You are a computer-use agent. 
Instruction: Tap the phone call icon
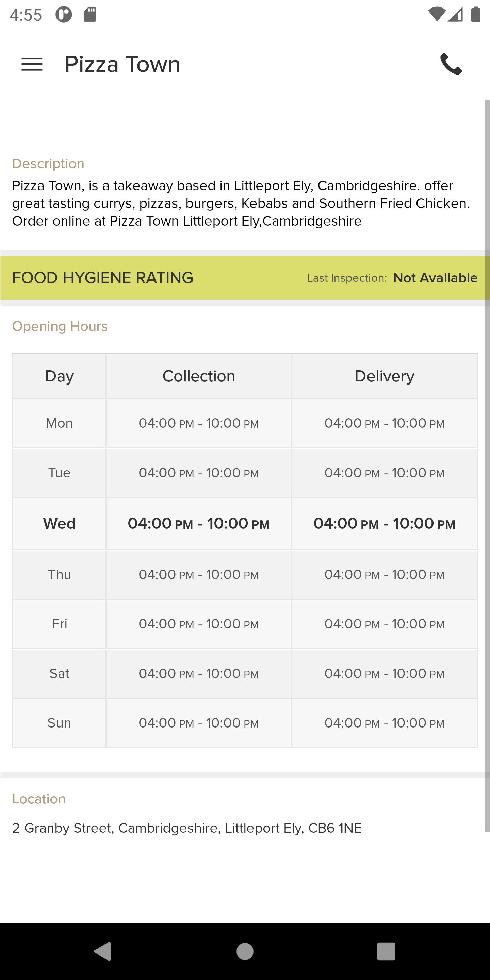coord(451,64)
